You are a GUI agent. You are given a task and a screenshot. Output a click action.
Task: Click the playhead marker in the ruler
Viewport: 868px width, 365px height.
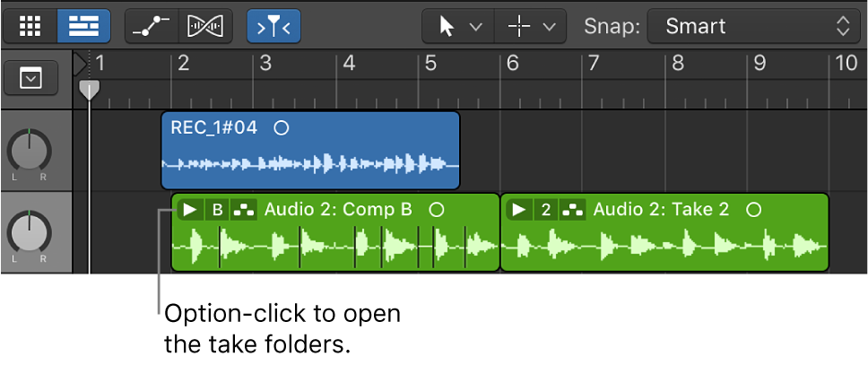pyautogui.click(x=89, y=90)
